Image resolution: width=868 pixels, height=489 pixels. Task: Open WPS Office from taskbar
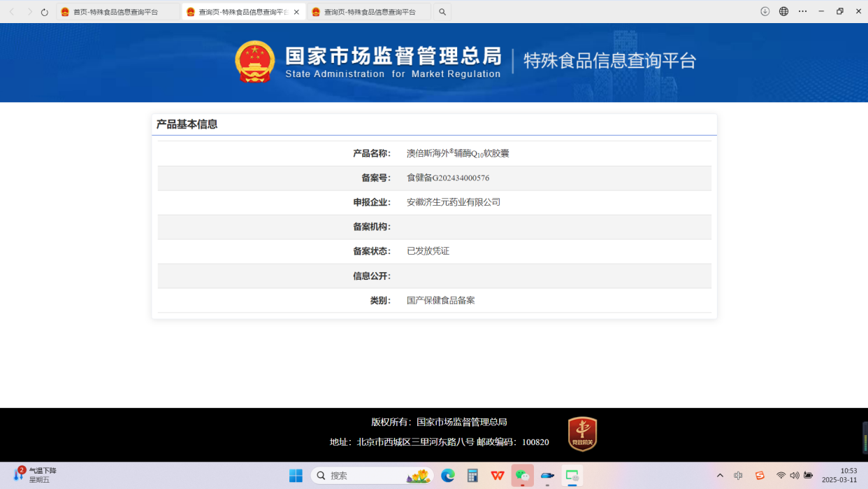point(498,476)
